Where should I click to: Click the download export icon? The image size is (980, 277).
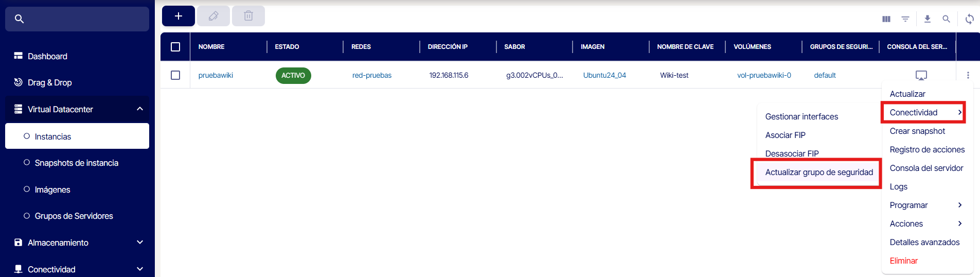pyautogui.click(x=927, y=19)
